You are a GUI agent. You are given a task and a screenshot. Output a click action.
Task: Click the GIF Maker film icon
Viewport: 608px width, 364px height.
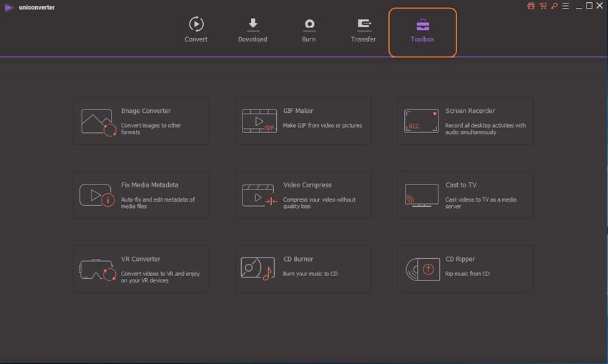coord(259,122)
